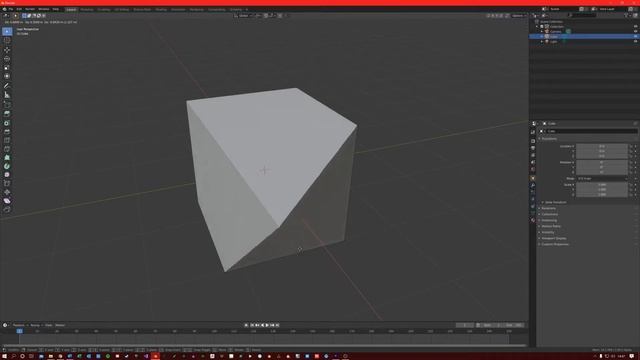Toggle visibility eye of Collection in outliner
Viewport: 640px width, 360px height.
636,27
